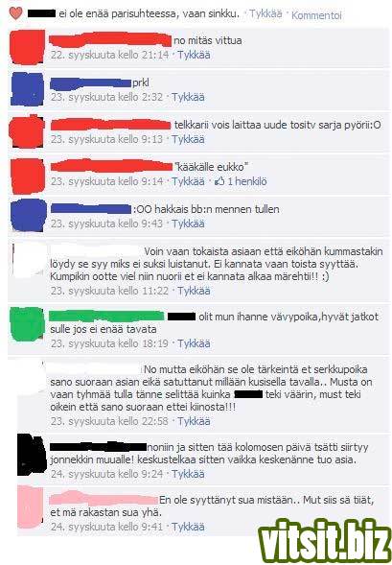This screenshot has width=392, height=565.
Task: Open the green avatar on the vävypoika comment
Action: pyautogui.click(x=28, y=324)
